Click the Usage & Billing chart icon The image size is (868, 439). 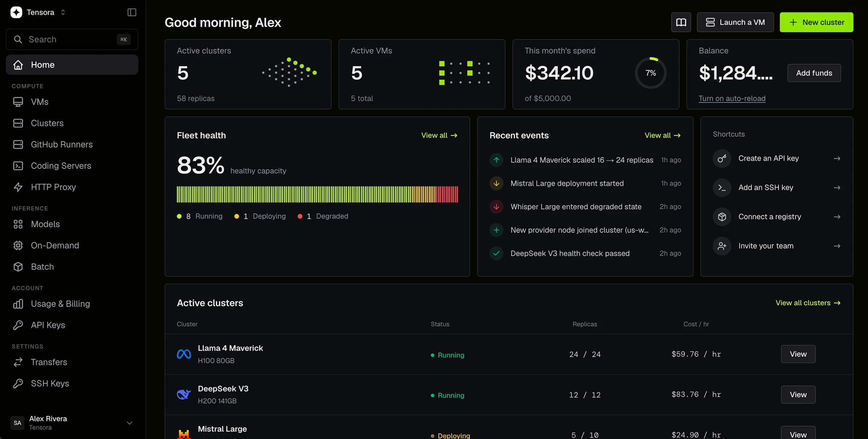pyautogui.click(x=18, y=304)
